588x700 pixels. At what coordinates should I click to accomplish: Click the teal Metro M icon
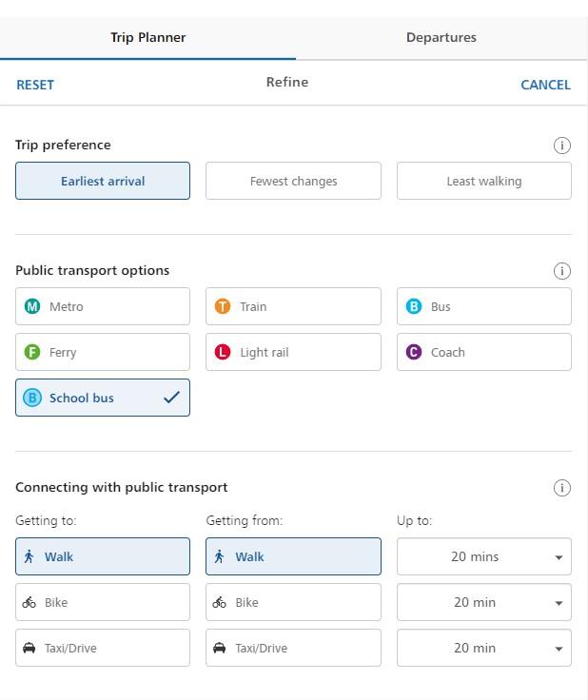coord(32,307)
